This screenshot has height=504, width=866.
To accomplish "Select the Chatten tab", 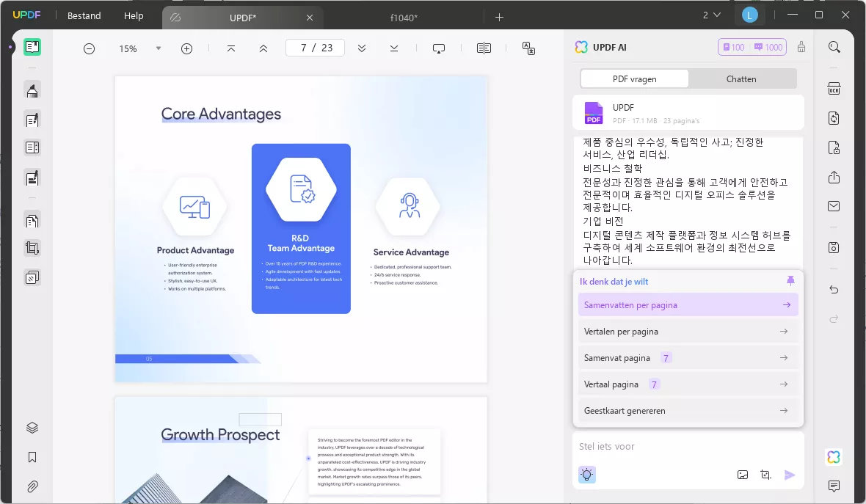I will click(x=741, y=79).
